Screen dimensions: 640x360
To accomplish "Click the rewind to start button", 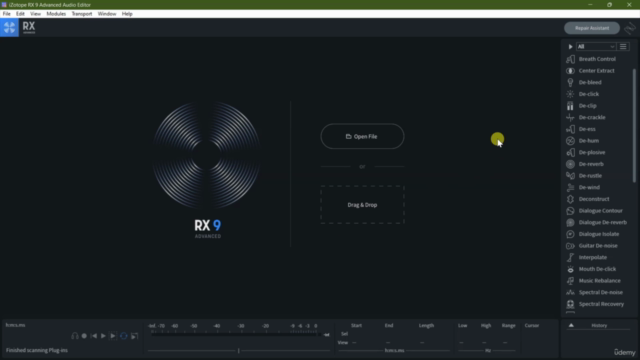I will tap(94, 336).
